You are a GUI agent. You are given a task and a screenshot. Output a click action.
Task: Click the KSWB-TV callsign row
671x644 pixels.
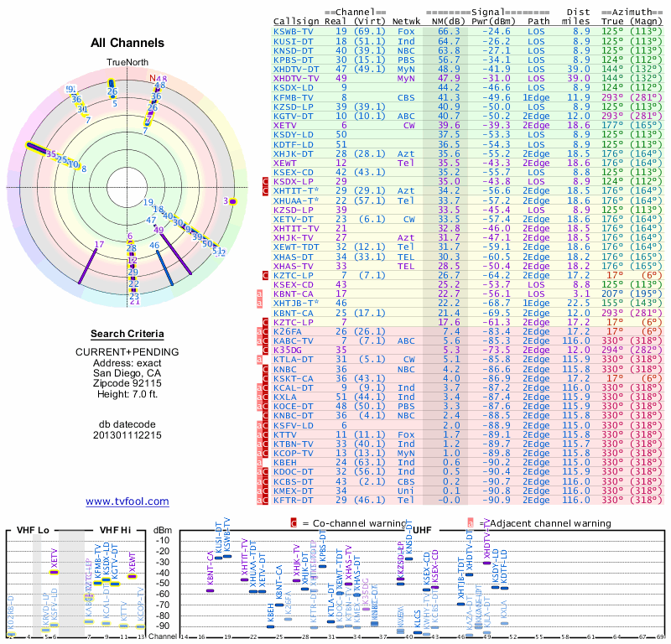468,31
